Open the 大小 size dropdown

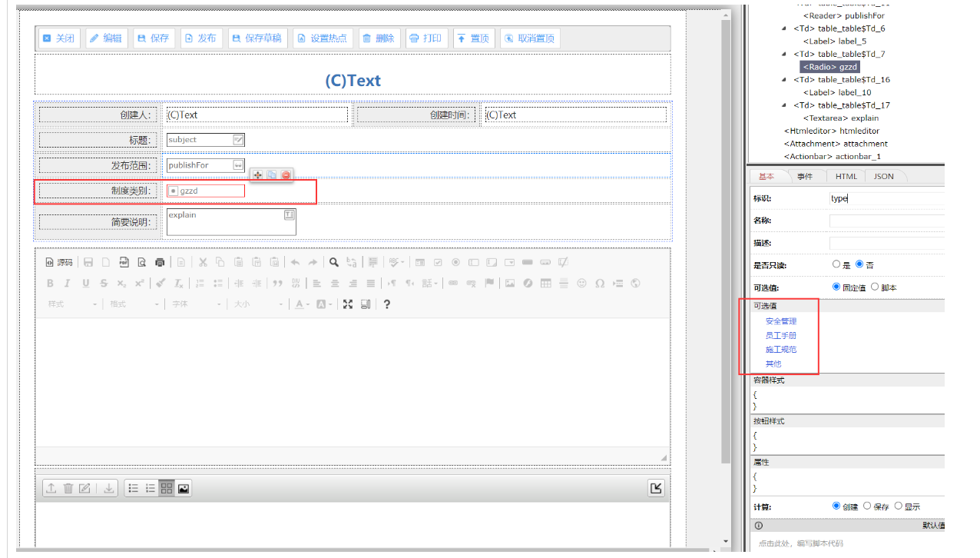(258, 304)
